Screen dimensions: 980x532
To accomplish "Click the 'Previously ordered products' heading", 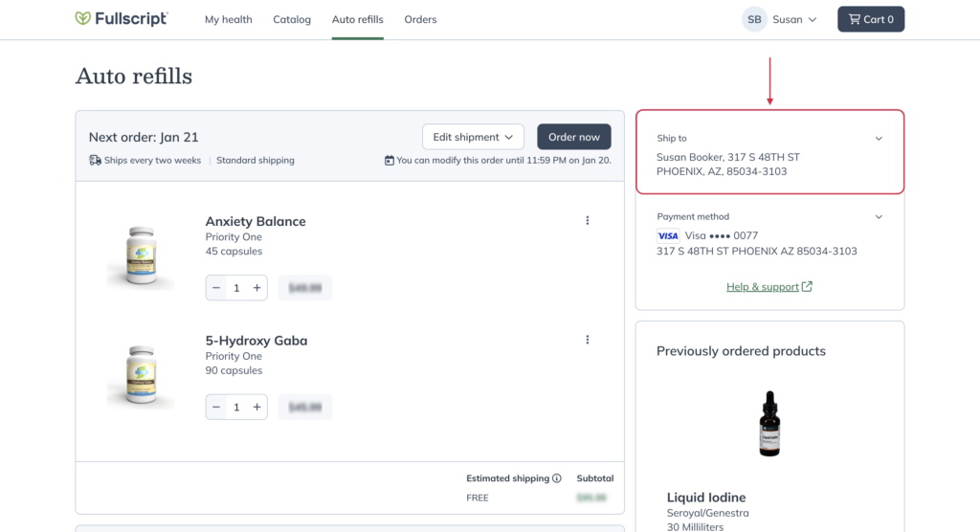I will (x=741, y=351).
